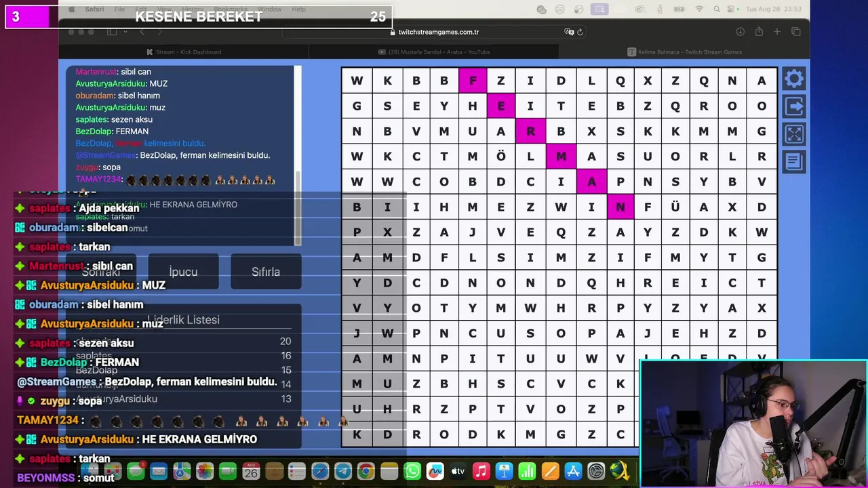Open Numbers in the Dock
This screenshot has width=868, height=488.
coord(527,471)
